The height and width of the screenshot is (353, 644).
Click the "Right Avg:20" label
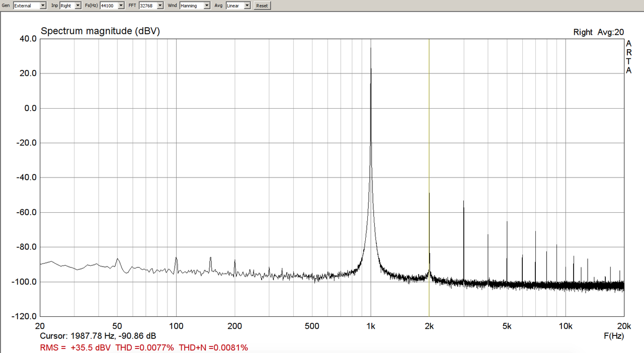pyautogui.click(x=599, y=32)
